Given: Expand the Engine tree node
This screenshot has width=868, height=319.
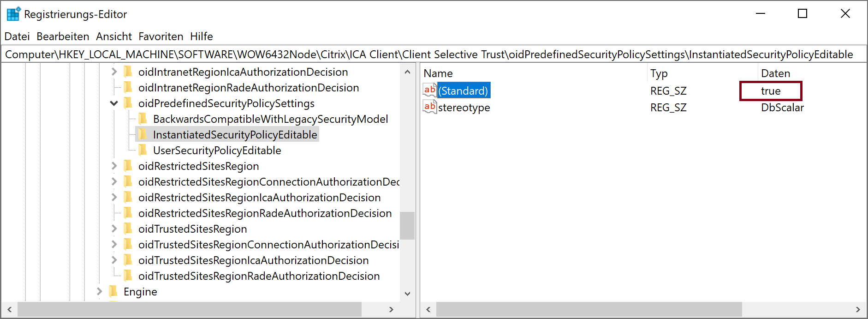Looking at the screenshot, I should click(x=99, y=291).
